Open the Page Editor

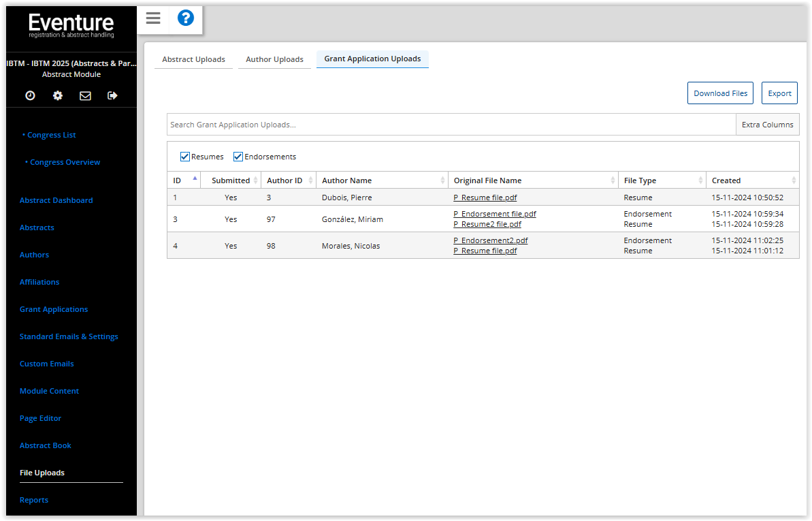click(40, 418)
